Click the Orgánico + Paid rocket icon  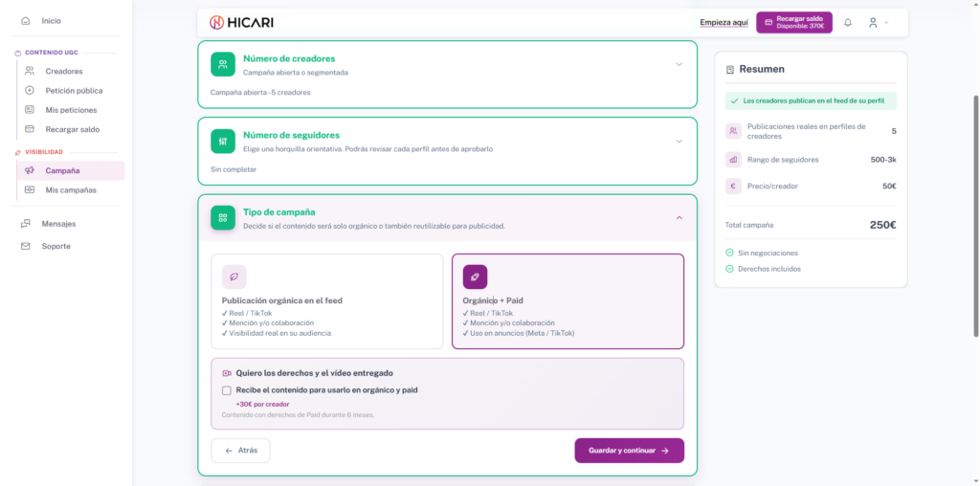[x=475, y=276]
